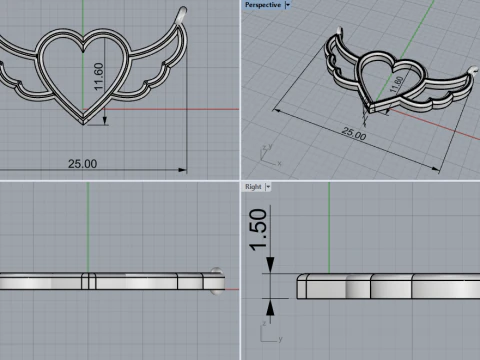This screenshot has width=480, height=360.
Task: Click the pendant side profile in Right viewport
Action: coord(388,286)
